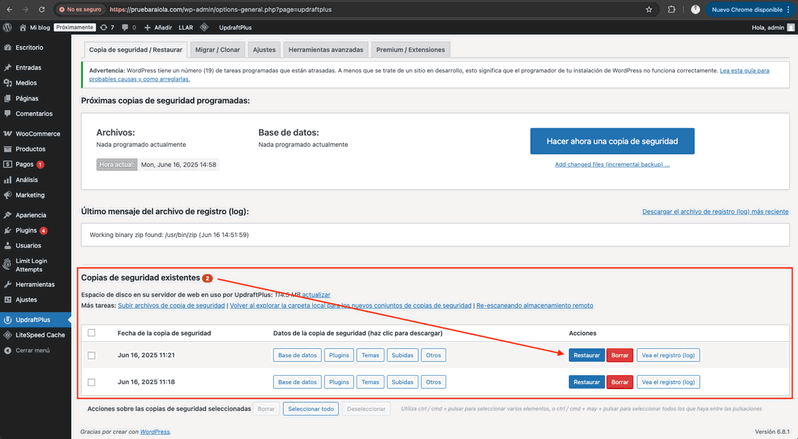798x439 pixels.
Task: Click Subir archivos de copia de seguridad
Action: tap(172, 305)
